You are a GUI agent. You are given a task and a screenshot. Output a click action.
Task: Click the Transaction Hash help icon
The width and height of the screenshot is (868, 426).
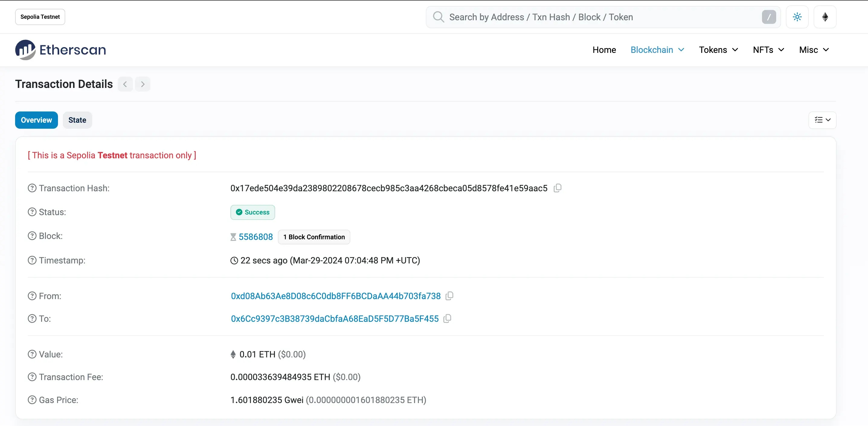click(32, 188)
